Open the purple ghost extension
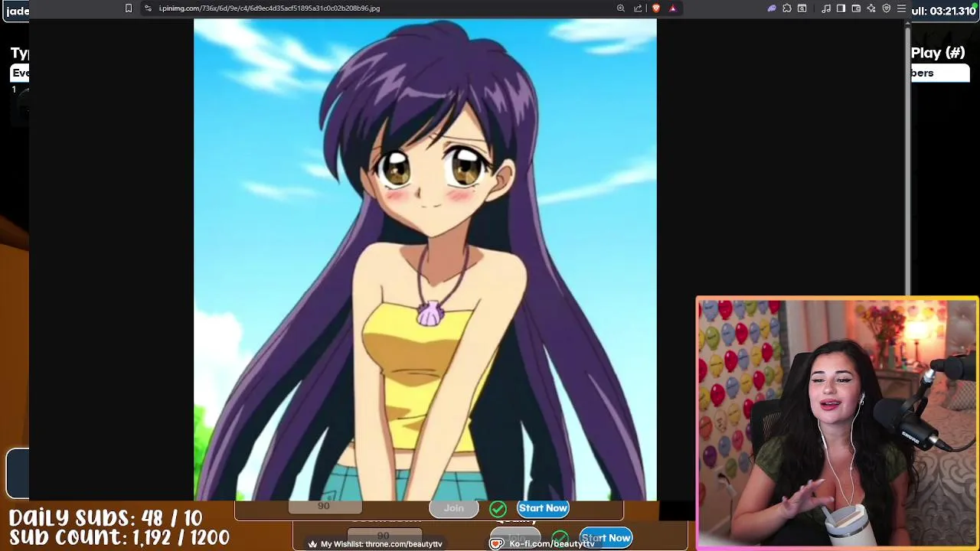Viewport: 980px width, 551px height. (772, 8)
